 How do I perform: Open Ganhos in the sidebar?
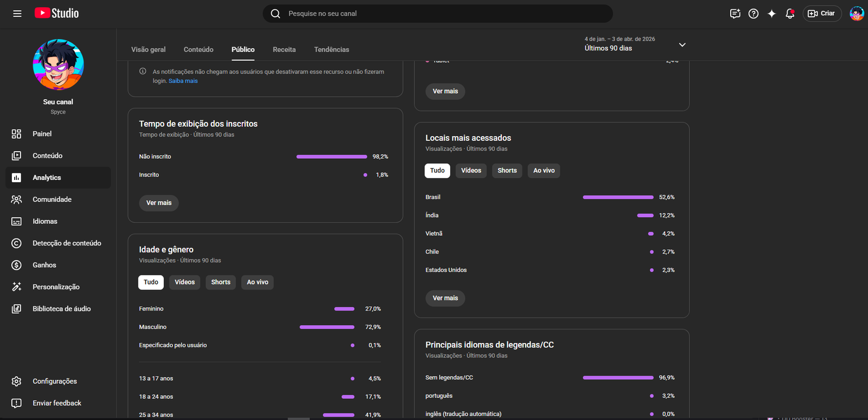tap(44, 265)
